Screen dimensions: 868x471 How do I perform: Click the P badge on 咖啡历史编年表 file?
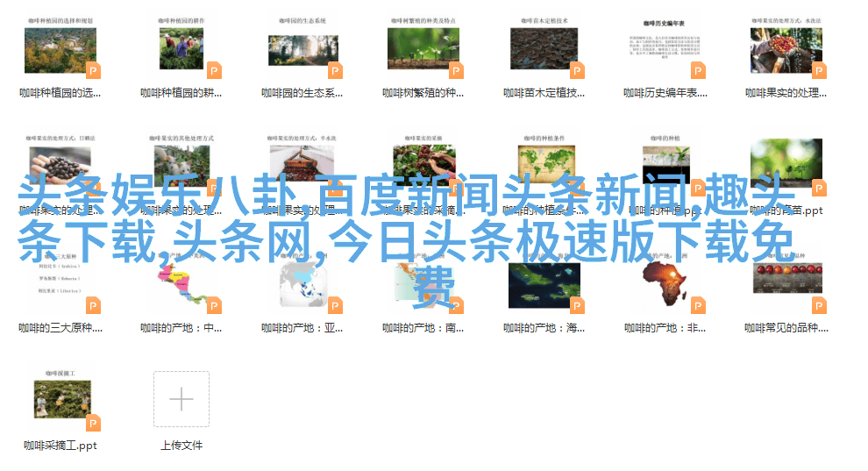click(x=698, y=71)
